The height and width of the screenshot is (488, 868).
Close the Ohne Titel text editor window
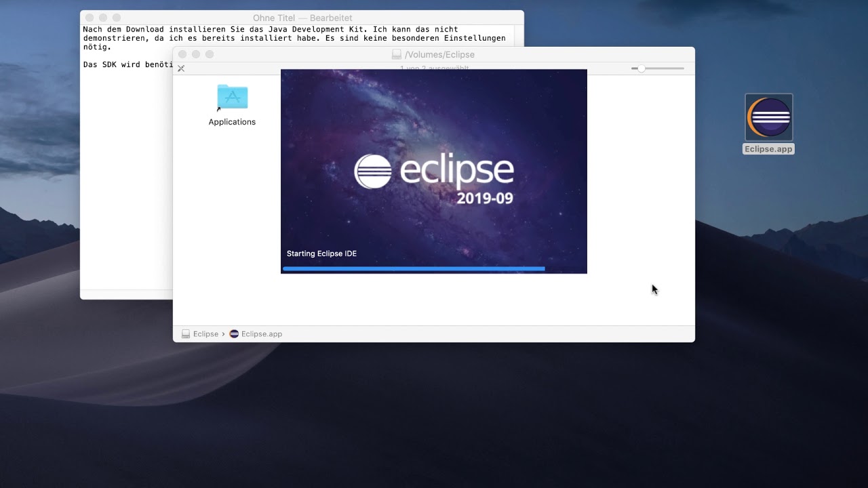click(90, 18)
